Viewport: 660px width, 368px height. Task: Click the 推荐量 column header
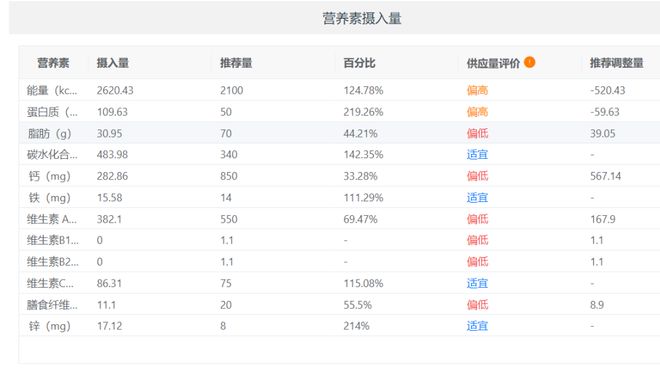(236, 63)
